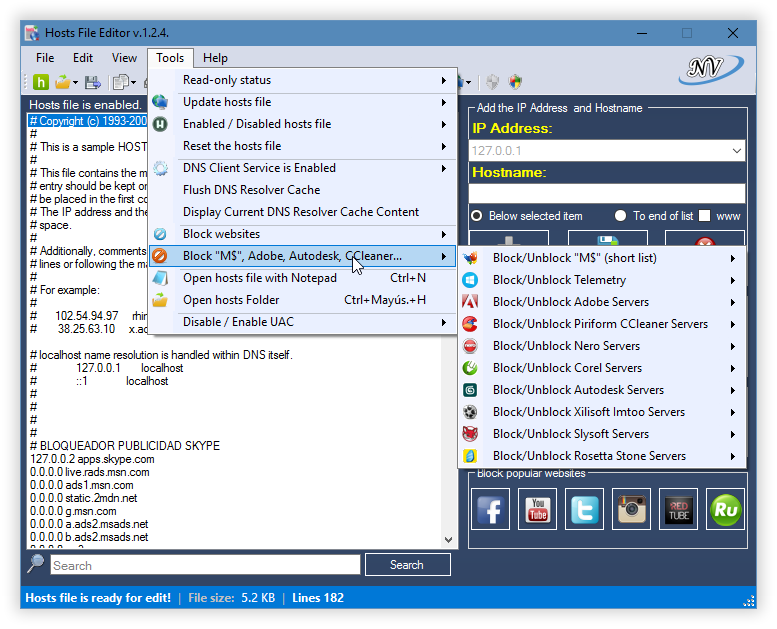Click the magnifying glass search icon

tap(36, 564)
